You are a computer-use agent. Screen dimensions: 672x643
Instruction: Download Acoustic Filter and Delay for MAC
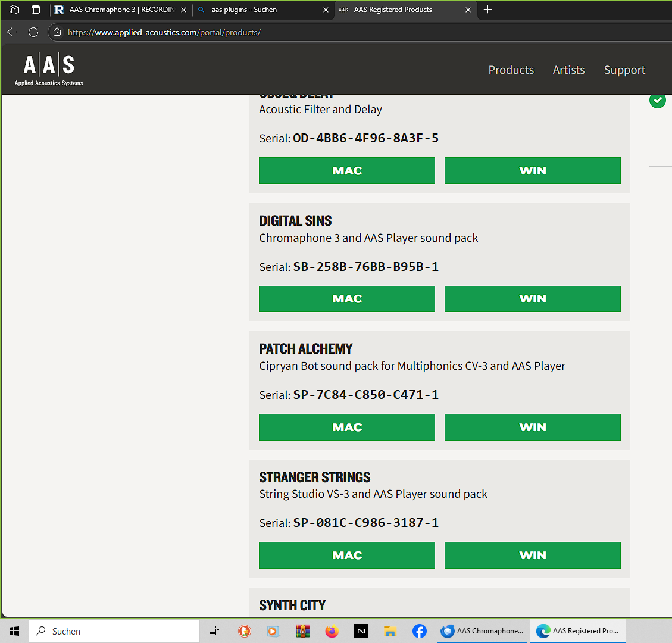coord(347,171)
